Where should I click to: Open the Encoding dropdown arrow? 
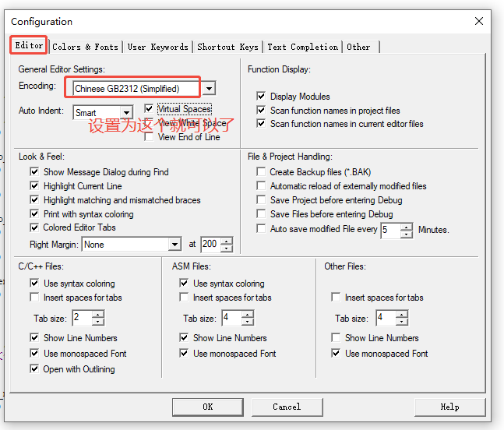209,88
